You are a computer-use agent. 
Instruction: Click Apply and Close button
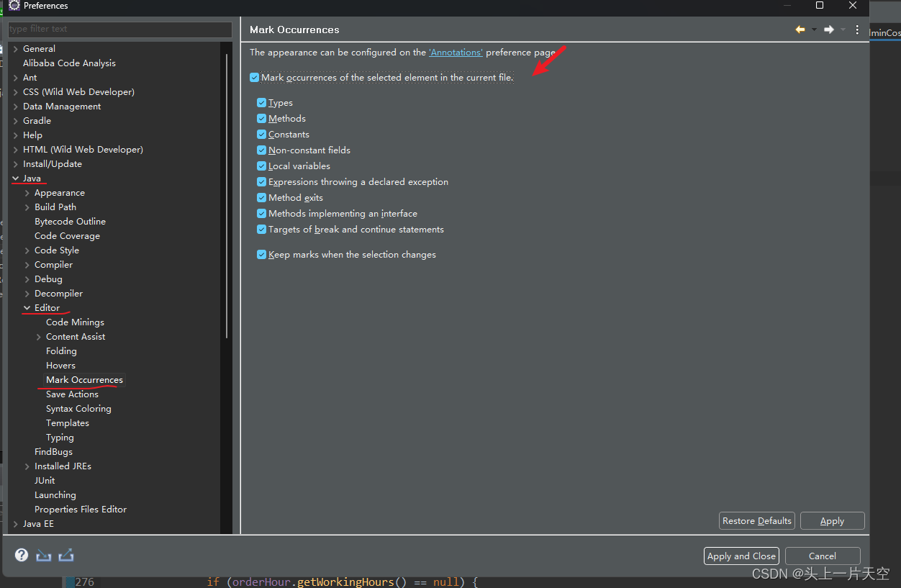pyautogui.click(x=741, y=556)
